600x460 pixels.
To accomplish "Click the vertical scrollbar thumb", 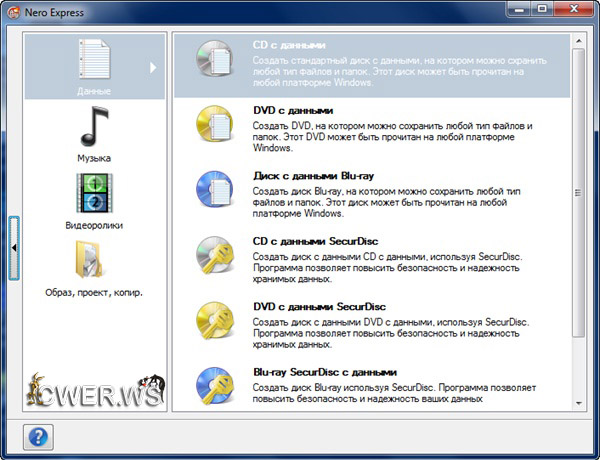I will point(578,192).
